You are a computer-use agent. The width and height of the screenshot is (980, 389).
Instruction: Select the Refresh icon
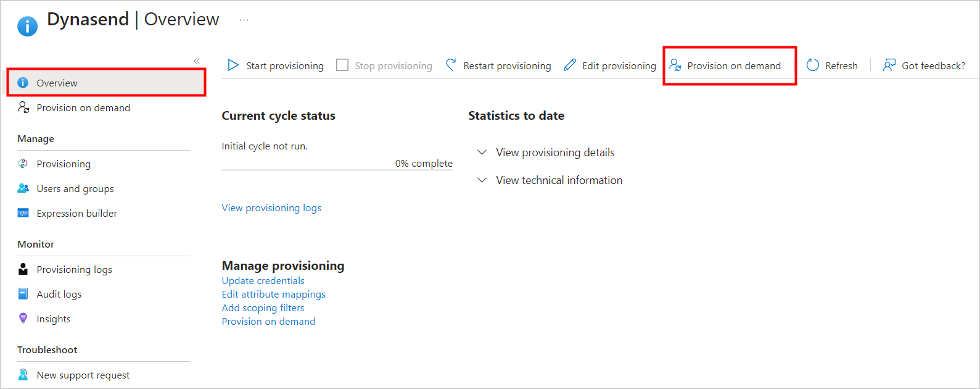(813, 64)
